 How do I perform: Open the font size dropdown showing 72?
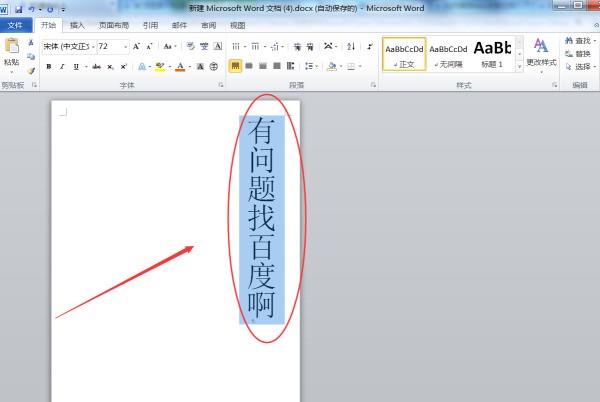[x=112, y=47]
